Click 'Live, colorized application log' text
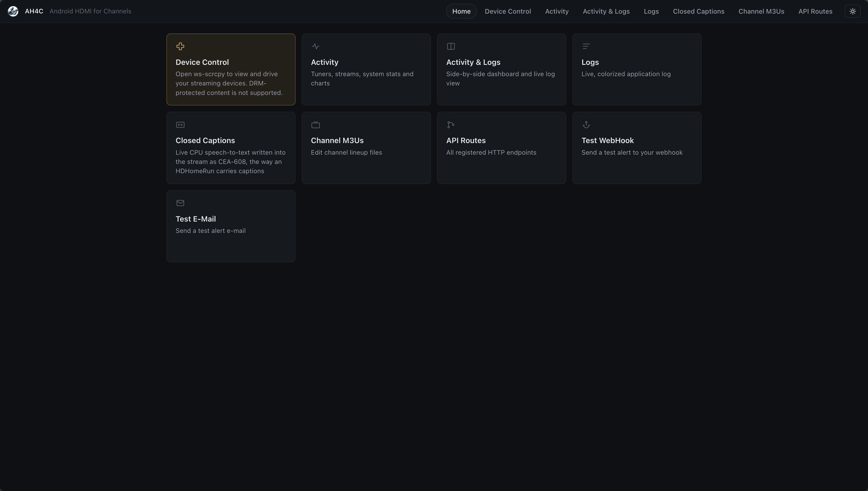 click(x=626, y=74)
